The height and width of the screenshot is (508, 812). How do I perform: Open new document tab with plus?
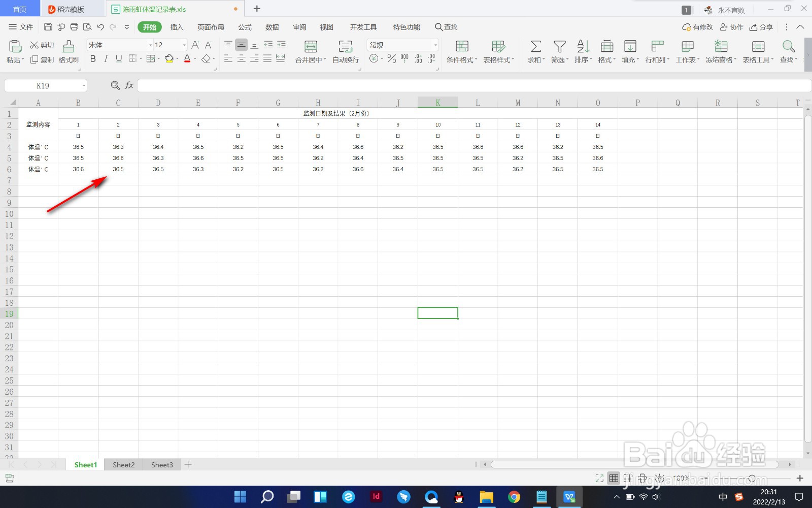pyautogui.click(x=257, y=9)
